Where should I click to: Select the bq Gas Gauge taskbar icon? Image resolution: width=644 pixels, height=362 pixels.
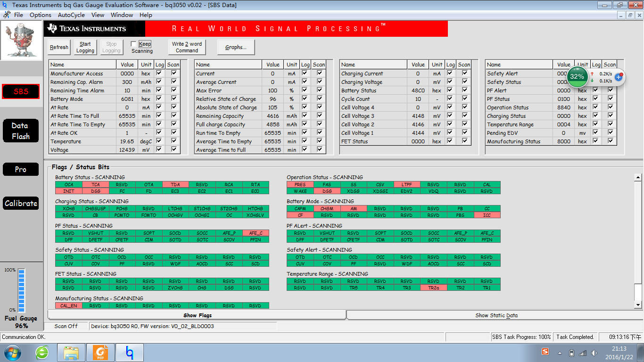[130, 353]
